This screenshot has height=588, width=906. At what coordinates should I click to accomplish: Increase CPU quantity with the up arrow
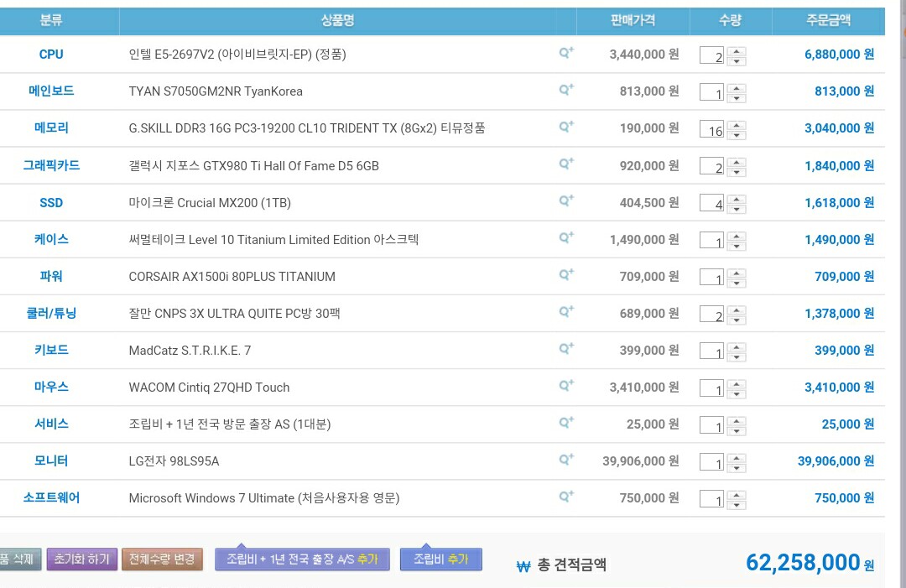pyautogui.click(x=737, y=51)
